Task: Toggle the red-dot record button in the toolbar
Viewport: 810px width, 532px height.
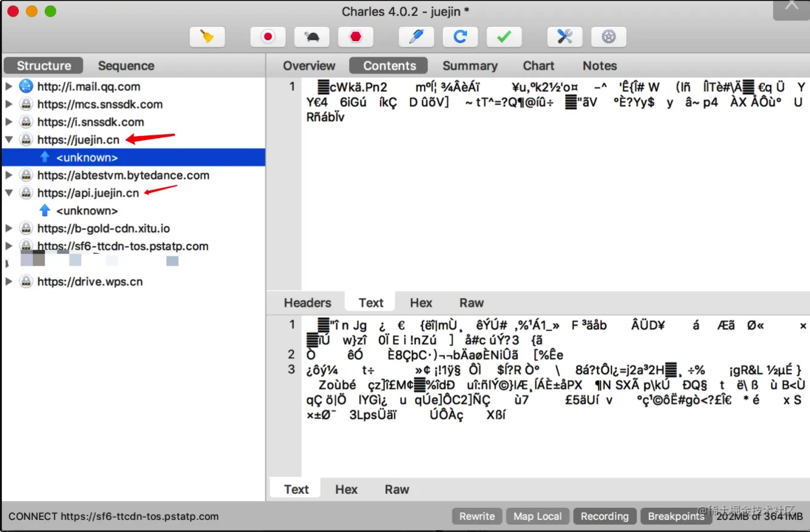Action: point(268,37)
